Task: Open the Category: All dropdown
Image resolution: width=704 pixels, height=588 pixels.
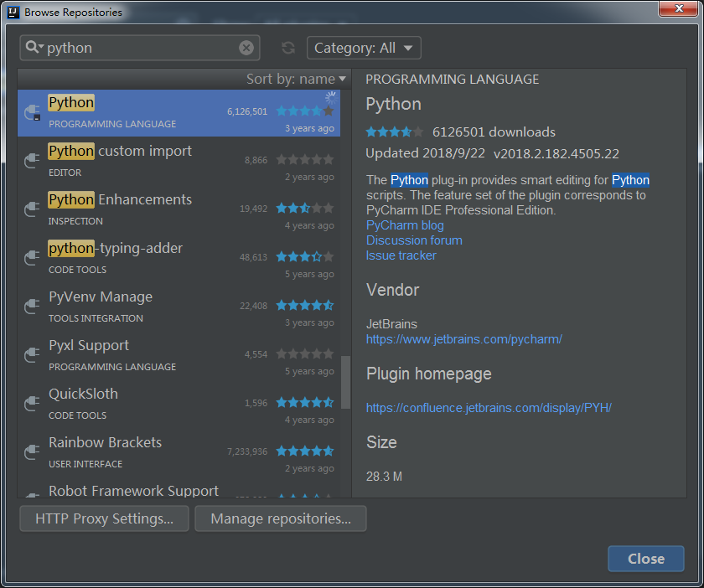Action: (364, 48)
